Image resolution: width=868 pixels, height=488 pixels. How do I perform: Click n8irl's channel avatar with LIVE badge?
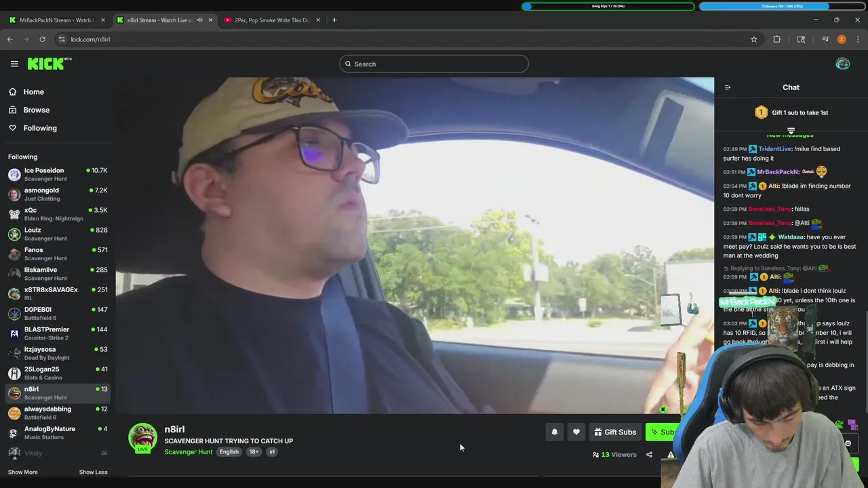142,438
